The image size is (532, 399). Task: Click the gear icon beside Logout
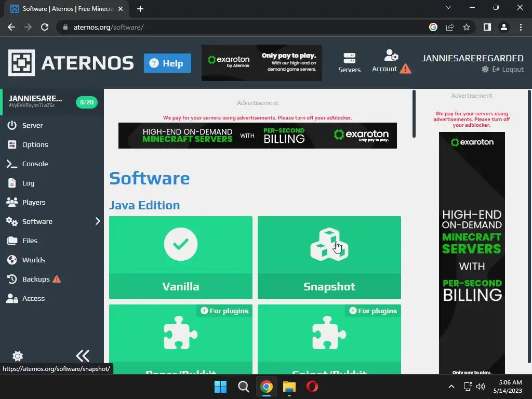tap(485, 69)
